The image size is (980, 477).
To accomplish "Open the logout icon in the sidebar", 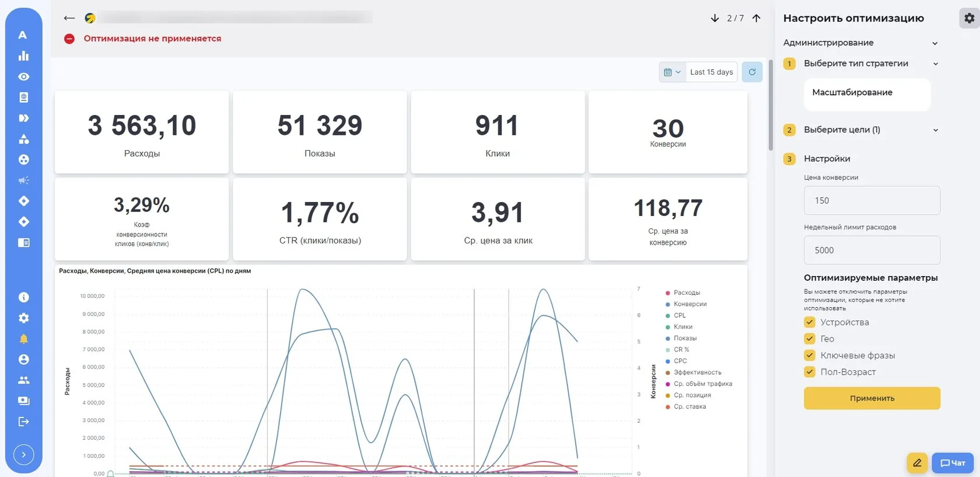I will click(x=23, y=422).
